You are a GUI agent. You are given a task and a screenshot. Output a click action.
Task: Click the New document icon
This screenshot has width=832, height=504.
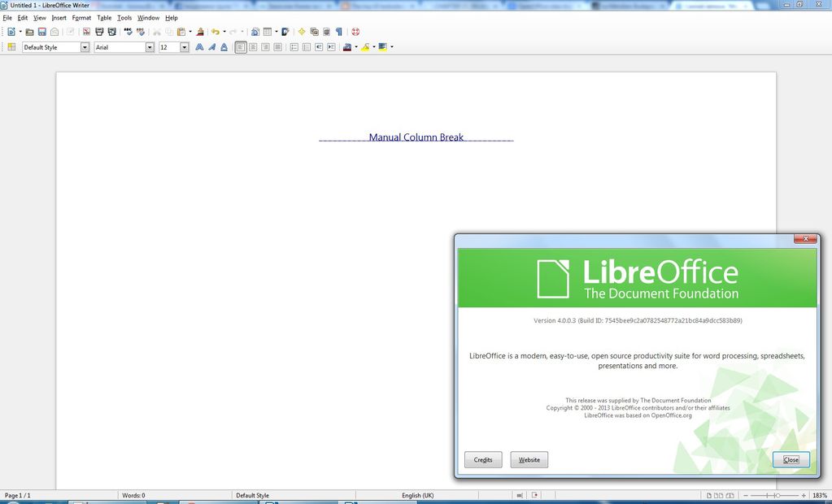[x=11, y=32]
